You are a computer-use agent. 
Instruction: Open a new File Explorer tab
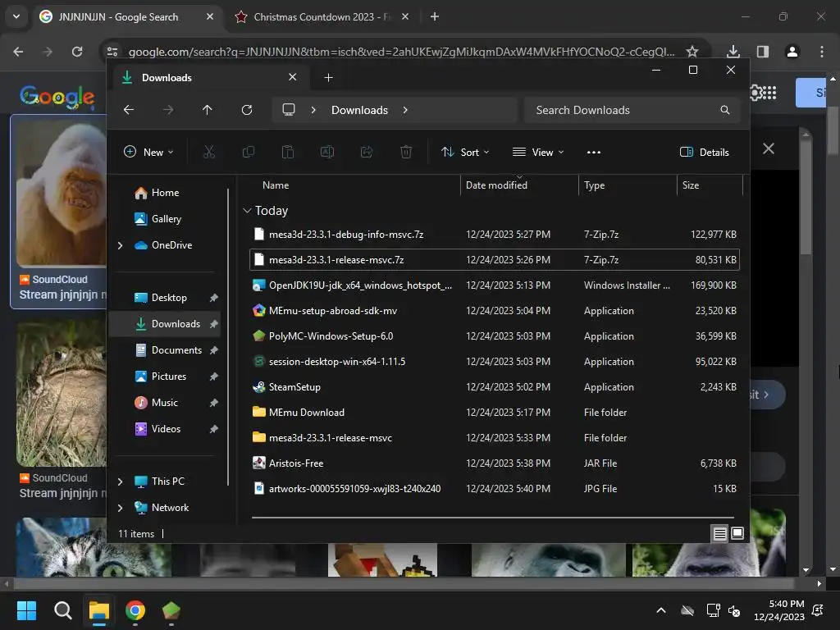[328, 78]
